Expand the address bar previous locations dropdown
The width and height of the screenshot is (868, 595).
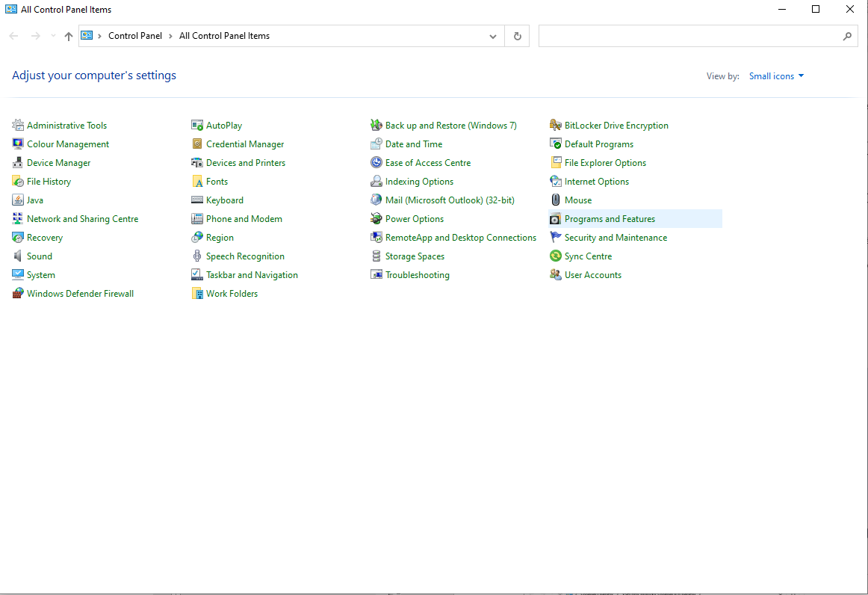coord(493,36)
